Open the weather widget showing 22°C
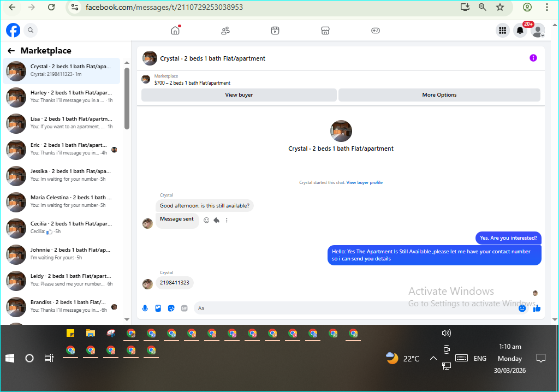Image resolution: width=559 pixels, height=392 pixels. point(403,358)
